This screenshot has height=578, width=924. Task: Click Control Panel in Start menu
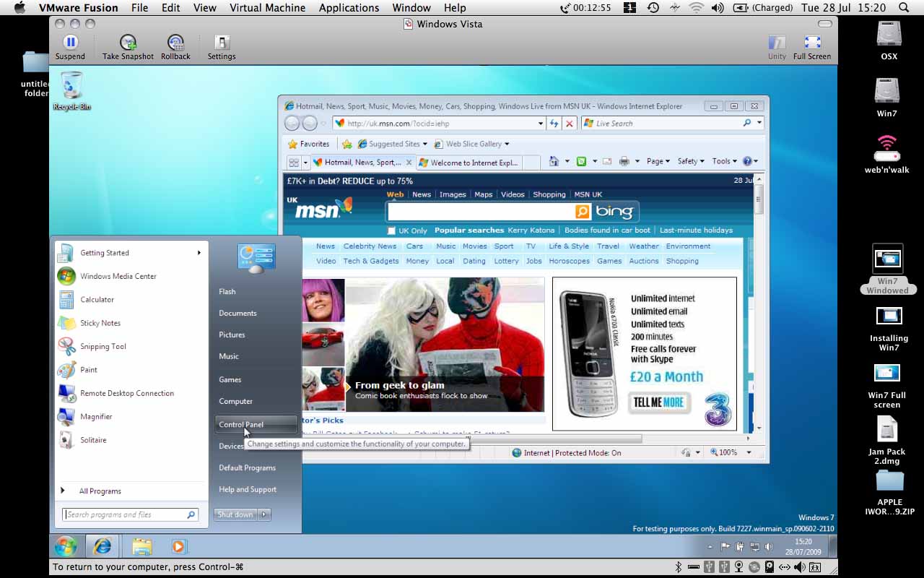(241, 425)
